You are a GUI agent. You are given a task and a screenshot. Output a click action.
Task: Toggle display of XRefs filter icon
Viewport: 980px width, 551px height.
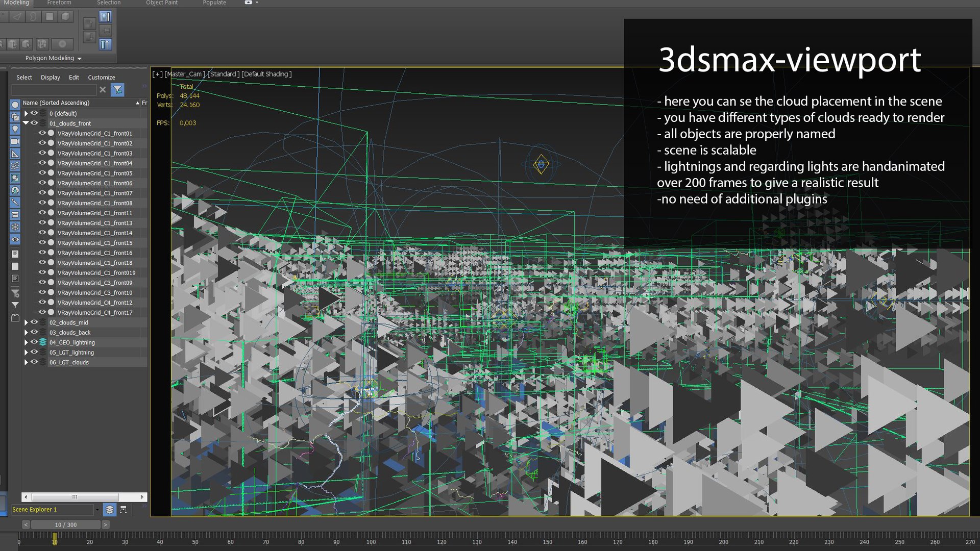click(15, 190)
